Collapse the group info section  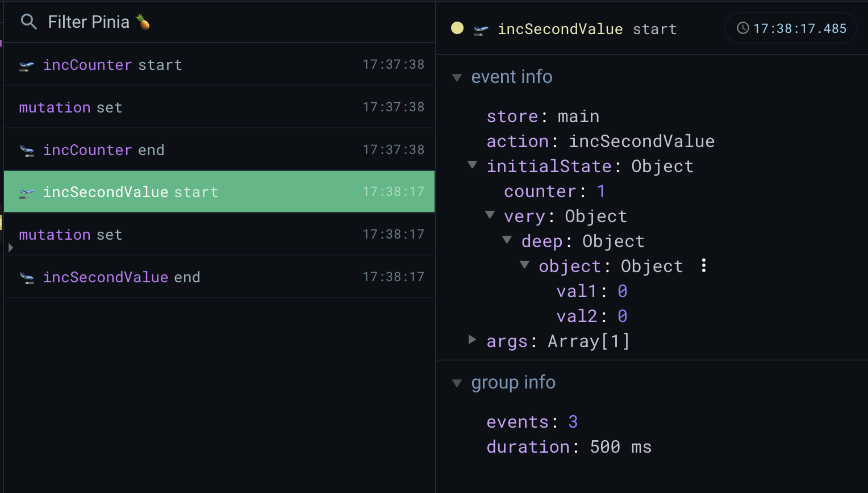(x=457, y=383)
